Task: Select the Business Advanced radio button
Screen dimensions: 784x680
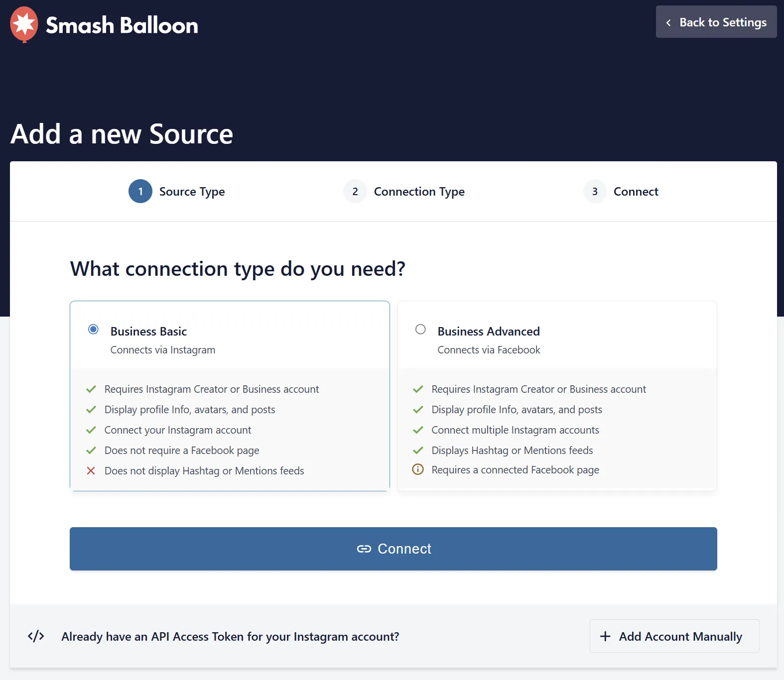Action: [420, 329]
